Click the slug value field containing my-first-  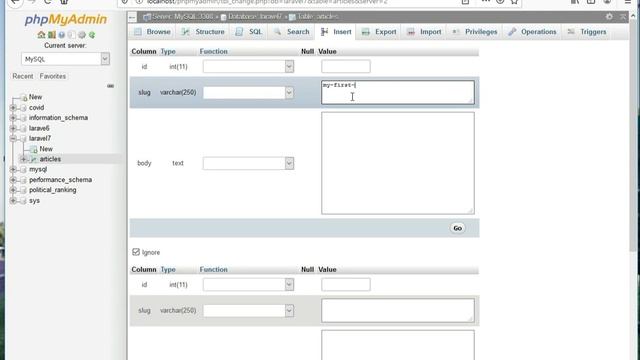(398, 92)
